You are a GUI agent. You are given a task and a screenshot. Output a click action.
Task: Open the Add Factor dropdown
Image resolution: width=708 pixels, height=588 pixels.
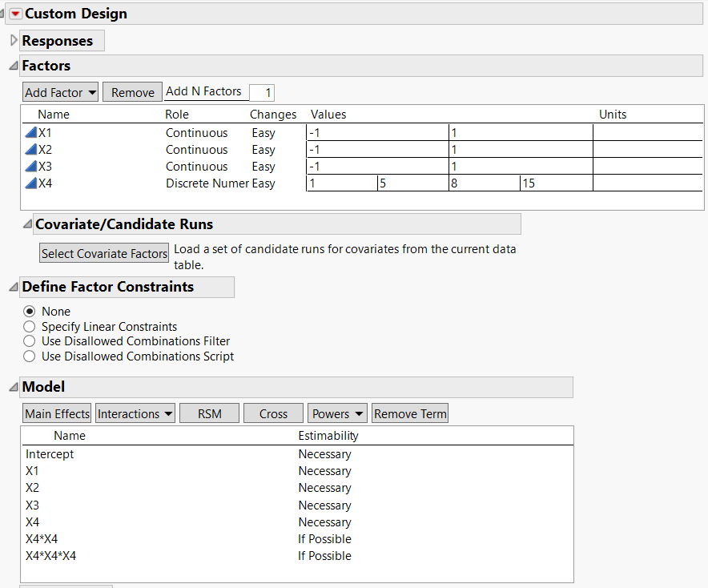pos(61,92)
